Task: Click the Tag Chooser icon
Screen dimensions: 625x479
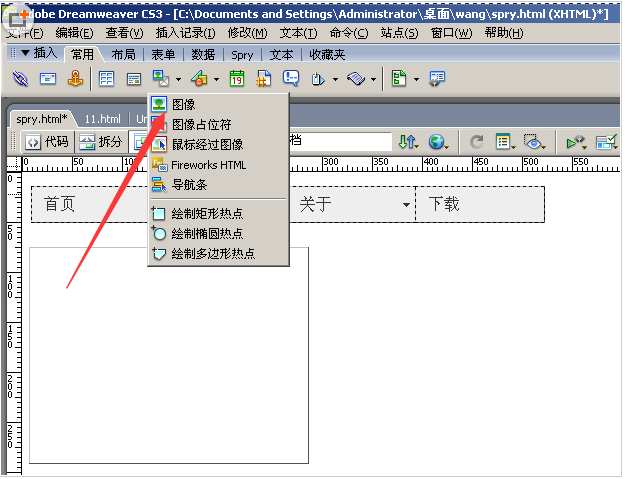Action: click(x=437, y=79)
